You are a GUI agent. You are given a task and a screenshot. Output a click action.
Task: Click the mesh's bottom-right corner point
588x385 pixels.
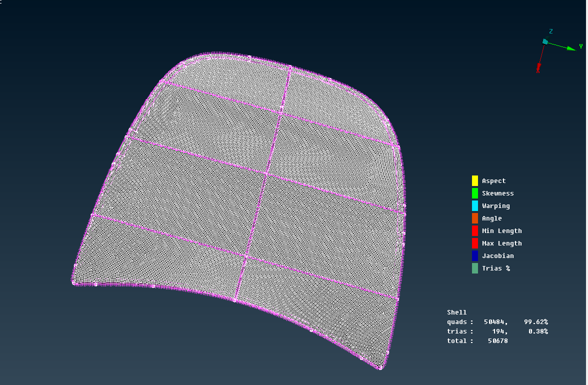(x=380, y=368)
